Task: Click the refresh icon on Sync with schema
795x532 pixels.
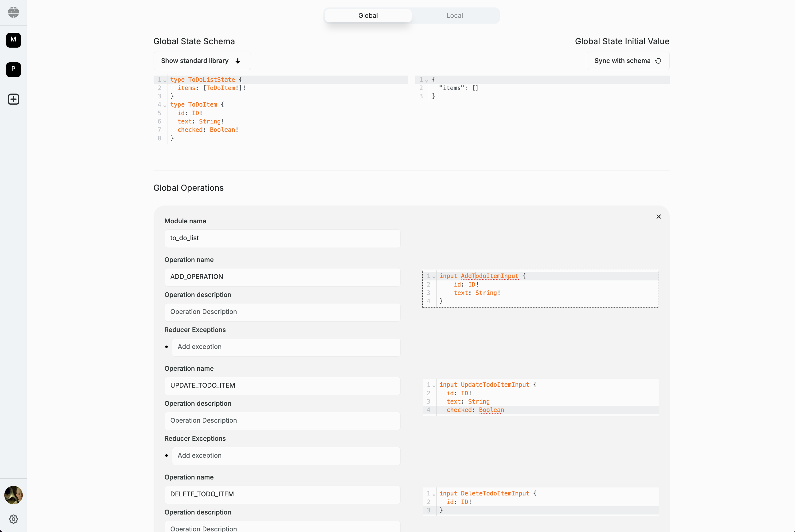Action: point(658,61)
